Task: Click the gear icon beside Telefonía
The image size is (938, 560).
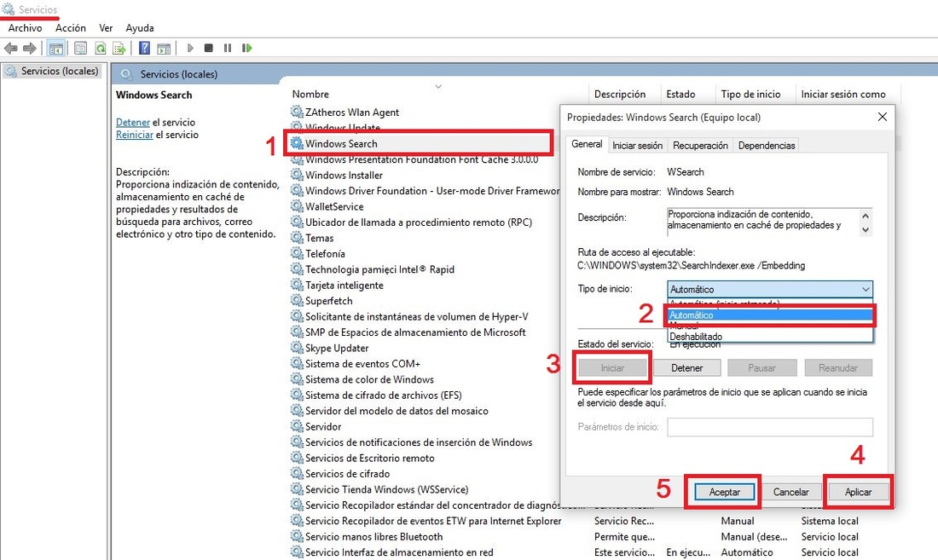Action: 297,253
